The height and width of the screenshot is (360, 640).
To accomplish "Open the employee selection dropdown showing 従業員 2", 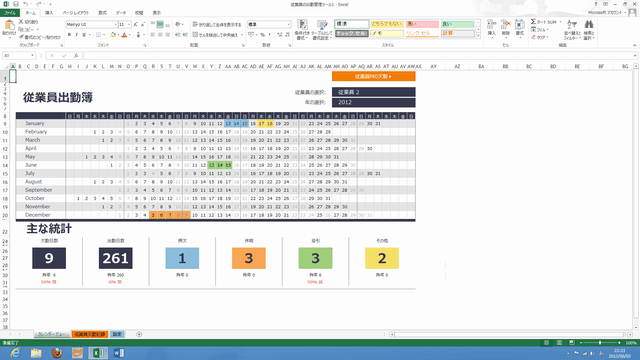I will (x=373, y=92).
